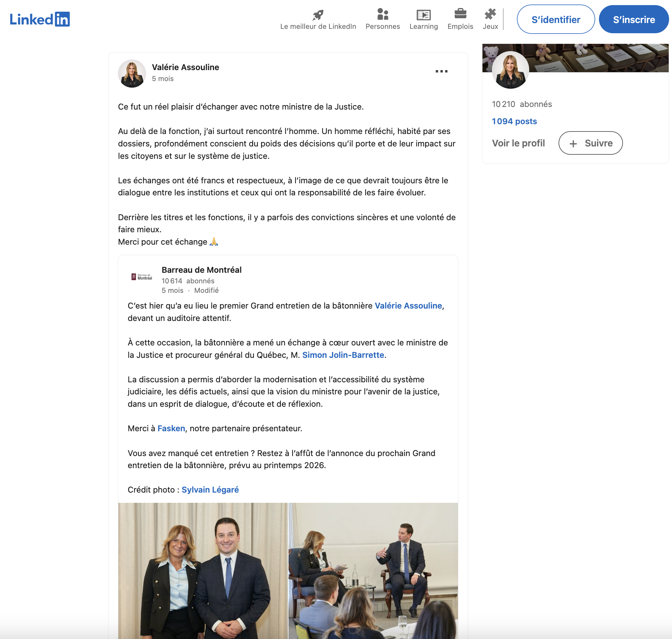
Task: Click the '10 210 abonnés' follower count
Action: pos(522,104)
